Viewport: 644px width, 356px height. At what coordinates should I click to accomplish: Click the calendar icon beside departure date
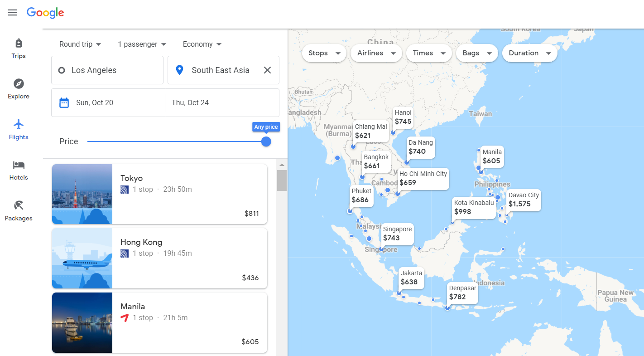(64, 103)
